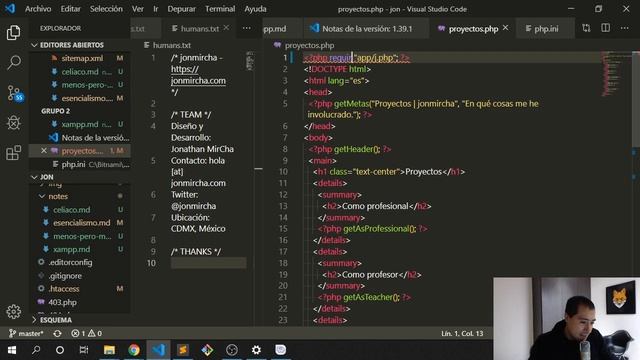The image size is (640, 360).
Task: Open esencialismo.md in notes folder
Action: click(81, 223)
